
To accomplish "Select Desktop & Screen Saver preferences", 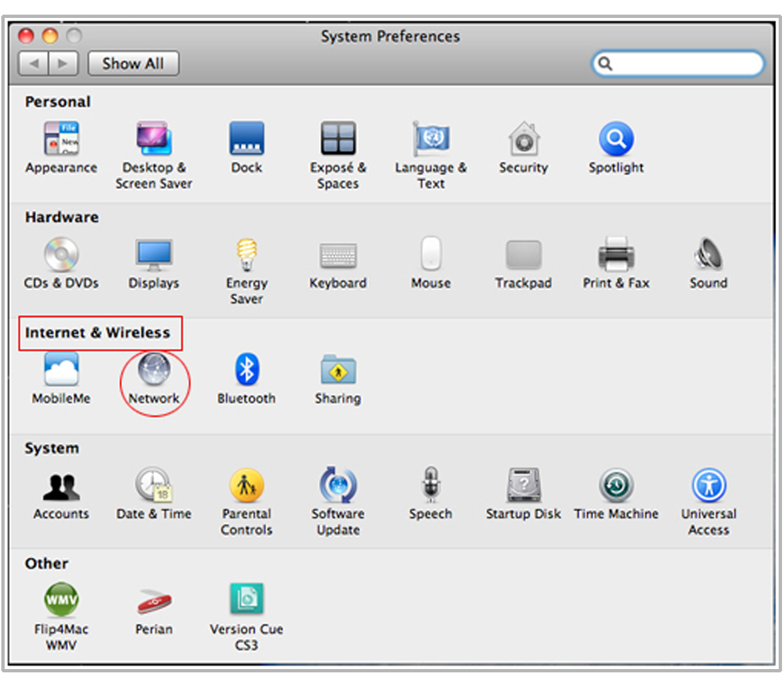I will click(154, 140).
